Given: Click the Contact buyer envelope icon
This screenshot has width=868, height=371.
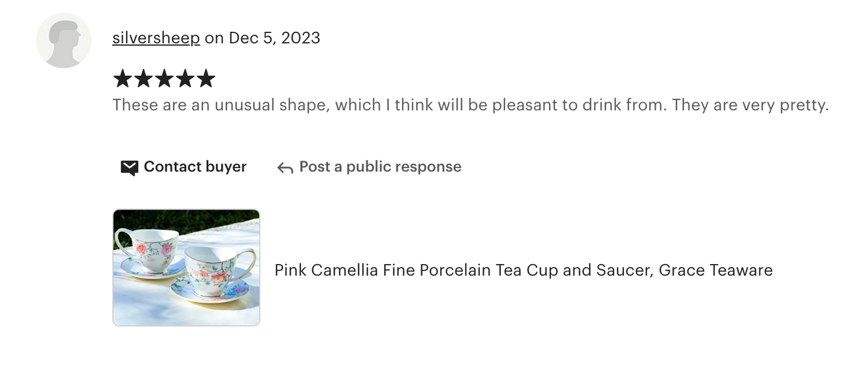Looking at the screenshot, I should click(129, 167).
